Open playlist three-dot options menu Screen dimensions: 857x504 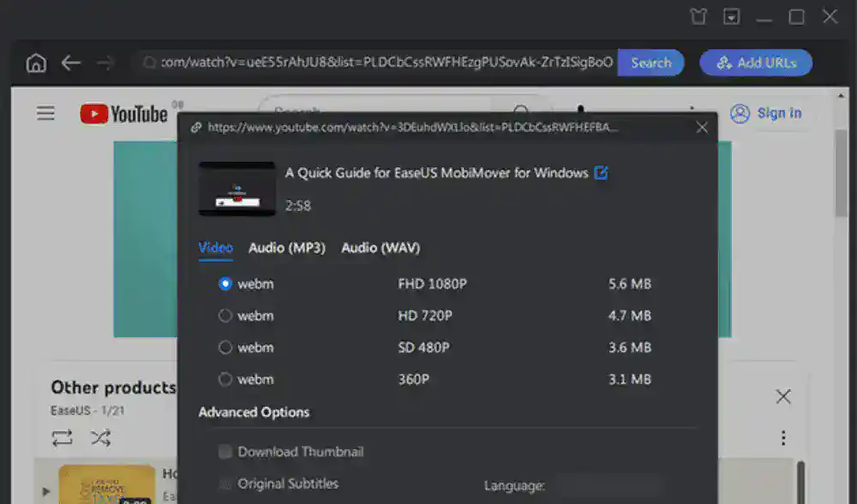coord(782,438)
